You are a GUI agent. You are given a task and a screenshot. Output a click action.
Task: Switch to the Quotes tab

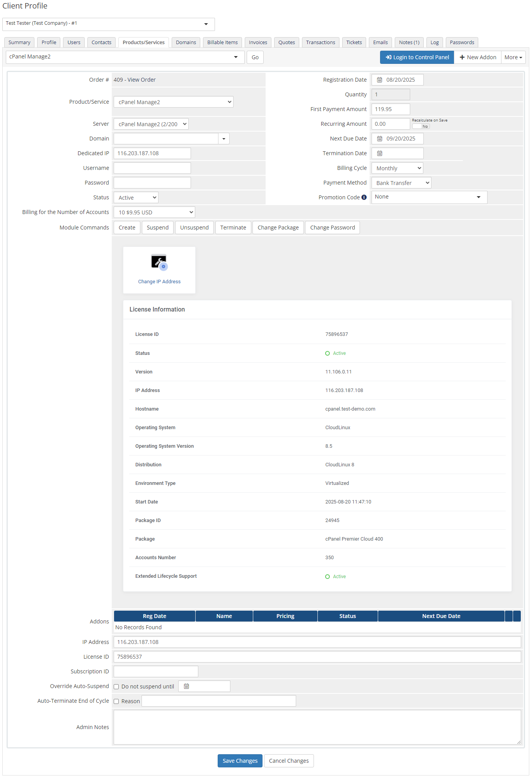(286, 42)
